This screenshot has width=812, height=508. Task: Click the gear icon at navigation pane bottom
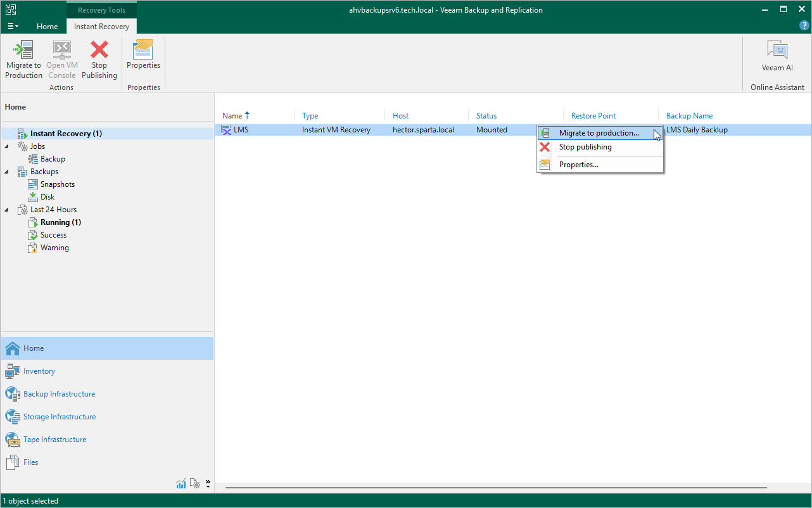tap(195, 484)
